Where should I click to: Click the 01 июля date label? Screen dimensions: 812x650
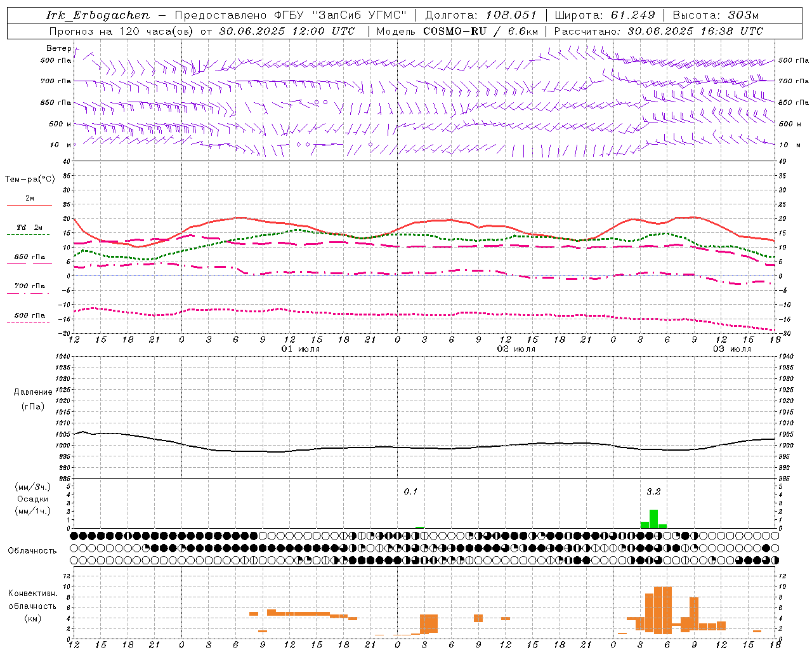tap(301, 349)
